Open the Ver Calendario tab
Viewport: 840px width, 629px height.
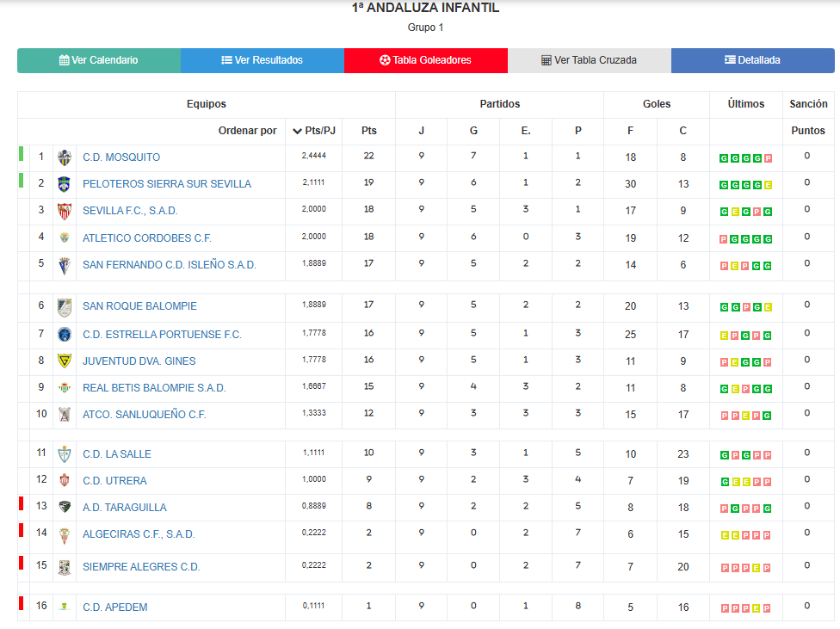tap(99, 60)
